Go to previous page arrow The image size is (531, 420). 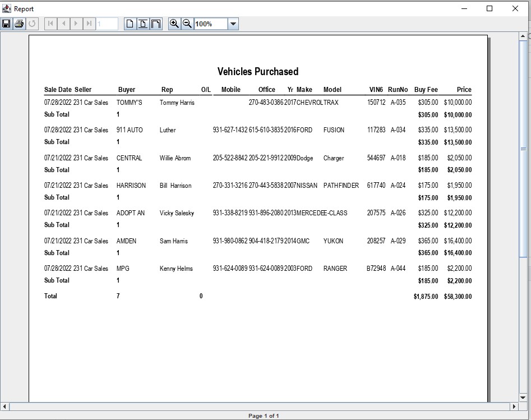(x=63, y=24)
